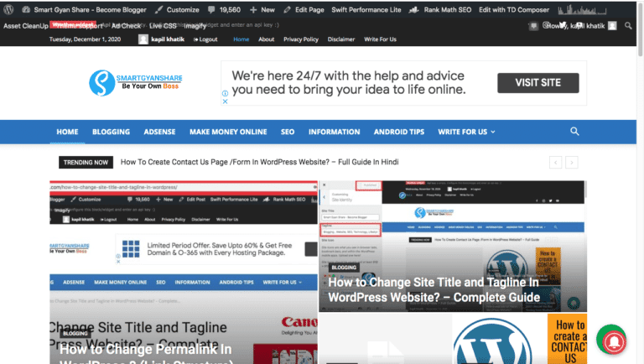Click BLOGGING tag on Site Title post
Image resolution: width=644 pixels, height=364 pixels.
344,268
